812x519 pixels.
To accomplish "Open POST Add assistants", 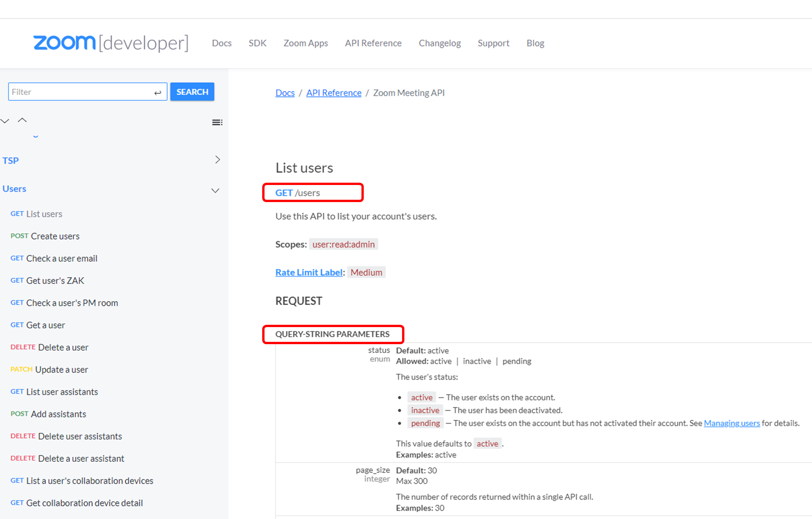I will pyautogui.click(x=48, y=414).
